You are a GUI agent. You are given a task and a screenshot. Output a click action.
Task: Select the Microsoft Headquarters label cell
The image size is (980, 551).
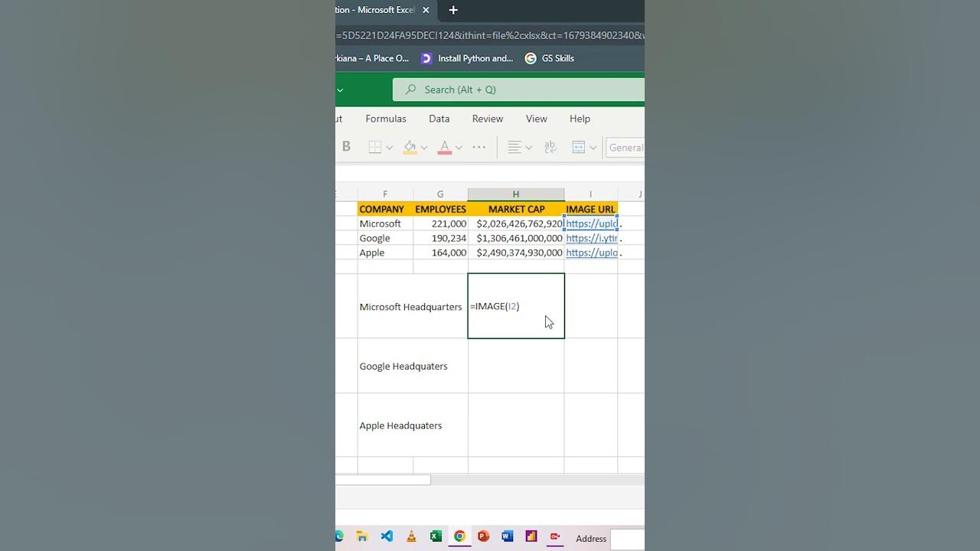(413, 306)
